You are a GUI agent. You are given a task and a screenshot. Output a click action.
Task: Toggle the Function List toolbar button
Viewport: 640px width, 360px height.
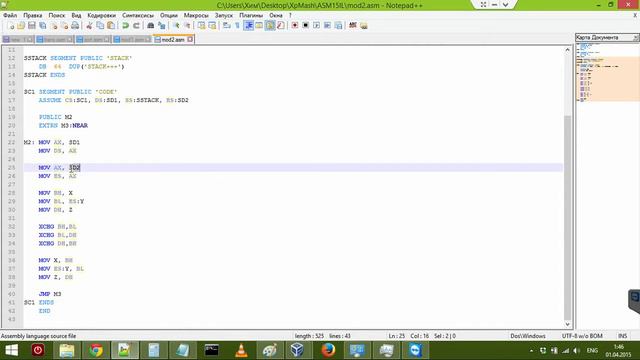(x=280, y=25)
